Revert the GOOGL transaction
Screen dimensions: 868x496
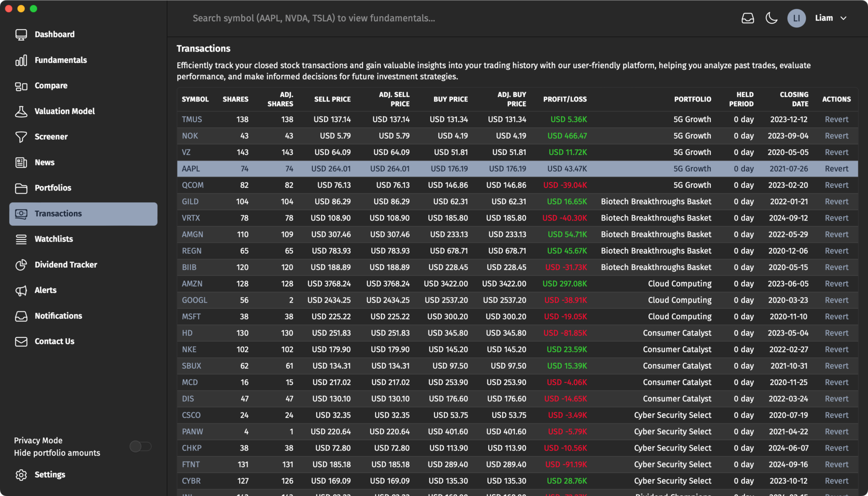pyautogui.click(x=836, y=300)
